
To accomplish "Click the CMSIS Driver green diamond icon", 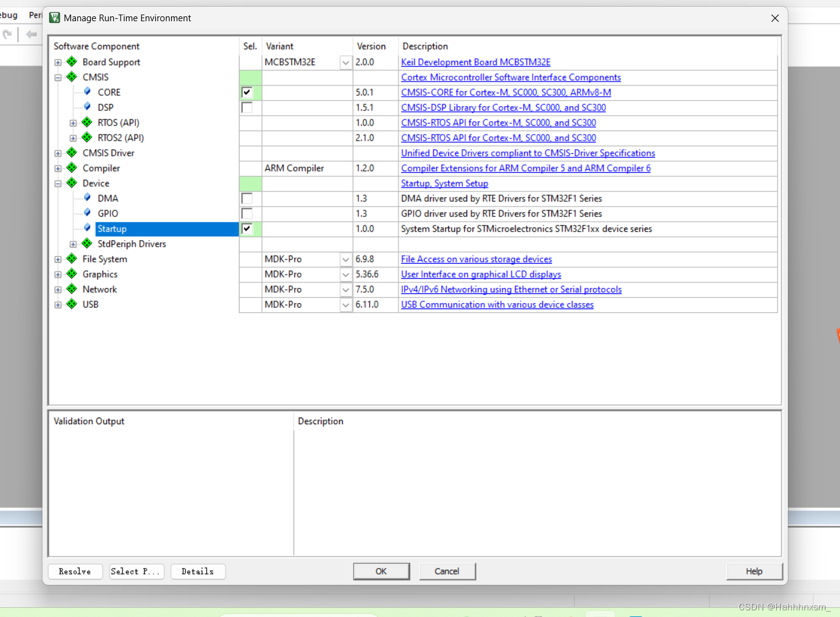I will (72, 153).
